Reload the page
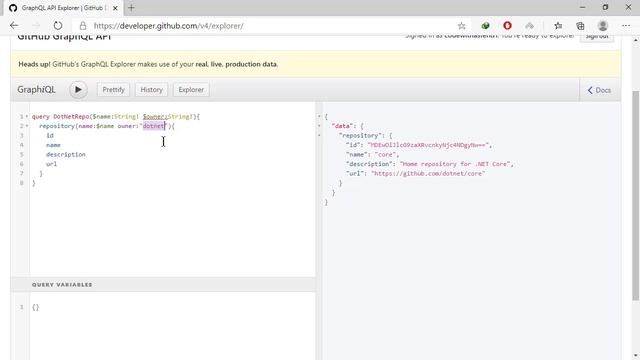 pos(58,26)
